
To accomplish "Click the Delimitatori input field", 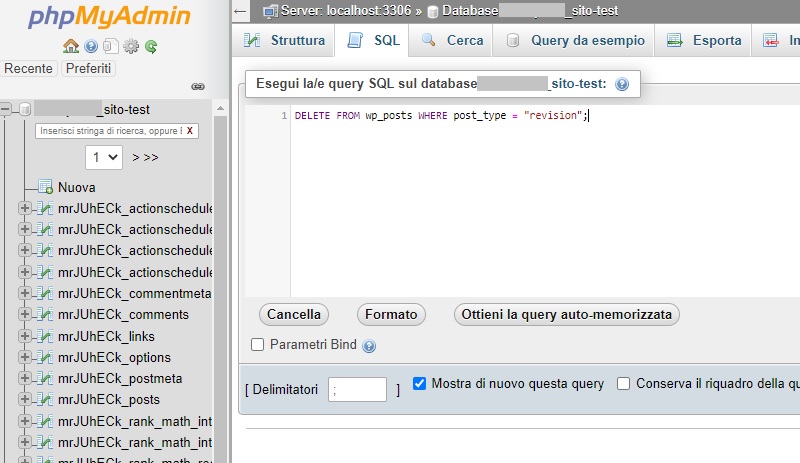I will (357, 389).
